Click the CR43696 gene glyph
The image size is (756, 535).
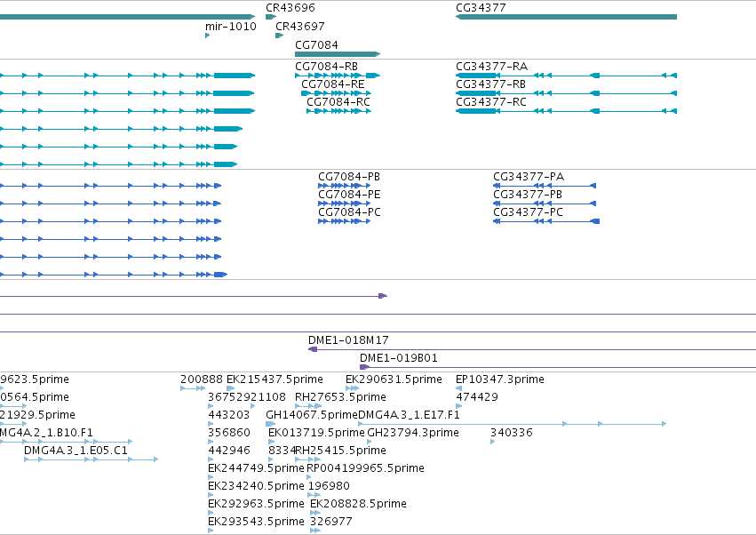coord(271,17)
